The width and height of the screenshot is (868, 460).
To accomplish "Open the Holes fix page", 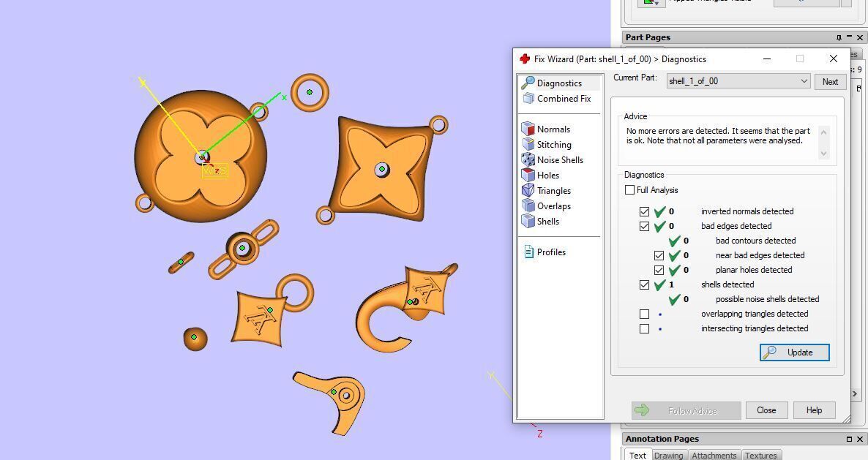I will (x=540, y=176).
